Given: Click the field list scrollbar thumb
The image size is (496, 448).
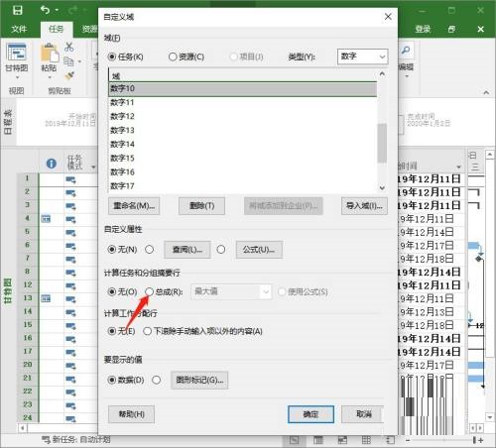Looking at the screenshot, I should pos(382,143).
